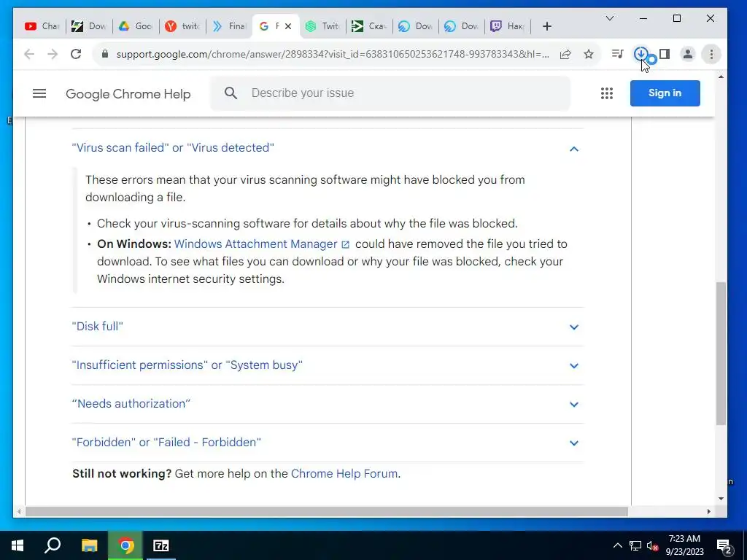This screenshot has height=560, width=747.
Task: Click the browser forward arrow
Action: [x=53, y=54]
